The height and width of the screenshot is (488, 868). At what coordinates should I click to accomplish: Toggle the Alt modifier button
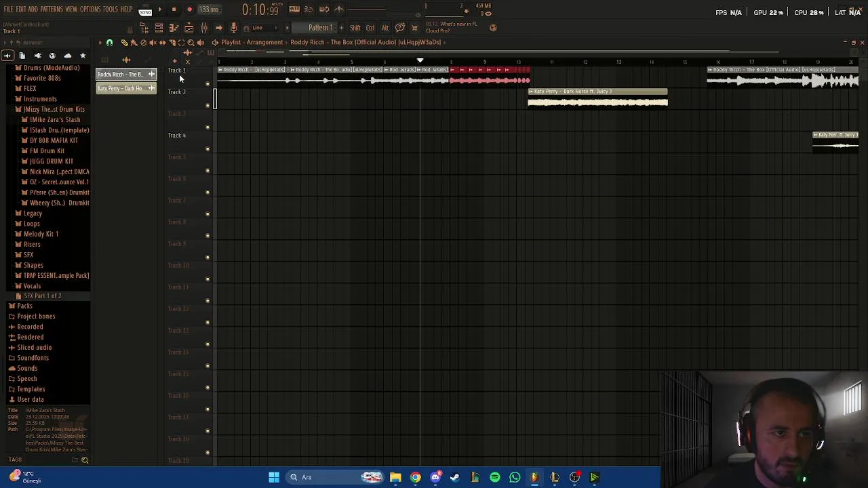click(385, 28)
